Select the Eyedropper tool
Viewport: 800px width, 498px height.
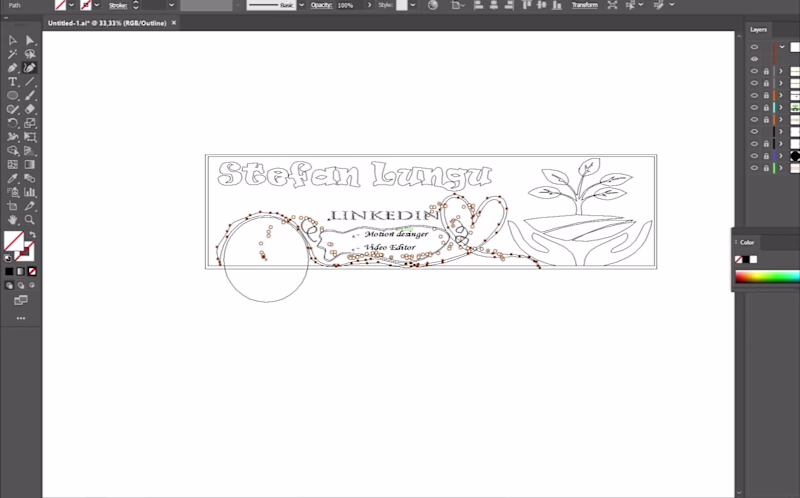(x=13, y=178)
